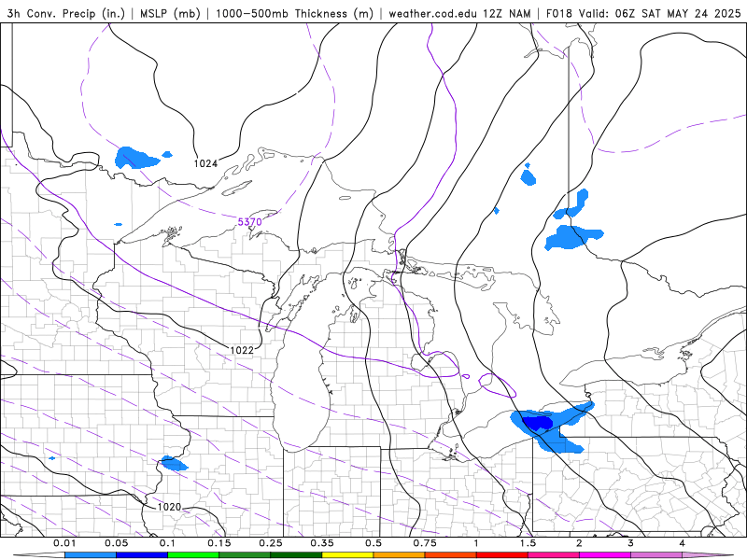Click the '3h Conv. Precip (in.)' title text
The image size is (747, 560).
[65, 13]
